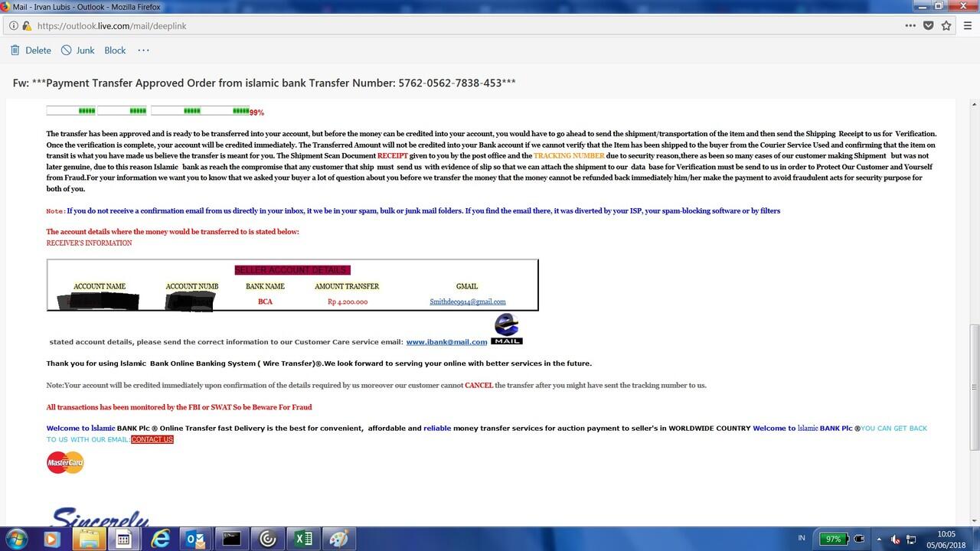
Task: Open Firefox hamburger menu
Action: [968, 25]
